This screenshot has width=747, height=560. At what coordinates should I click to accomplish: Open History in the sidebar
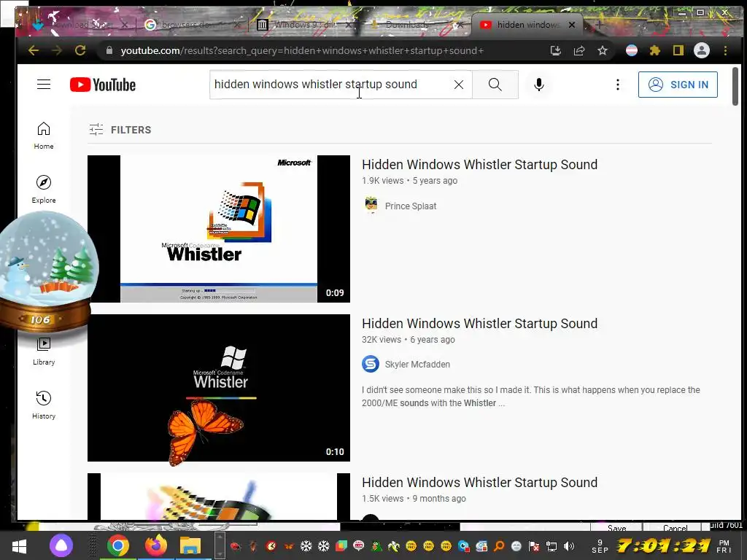point(44,405)
